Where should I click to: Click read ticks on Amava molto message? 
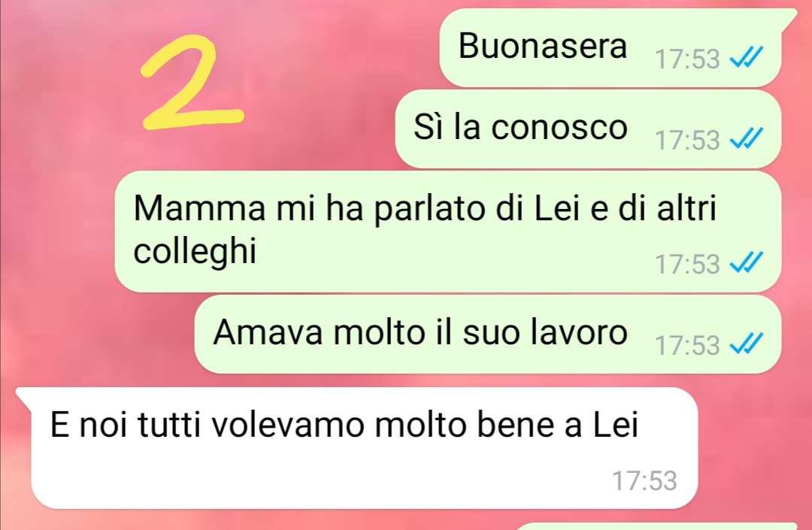coord(747,344)
